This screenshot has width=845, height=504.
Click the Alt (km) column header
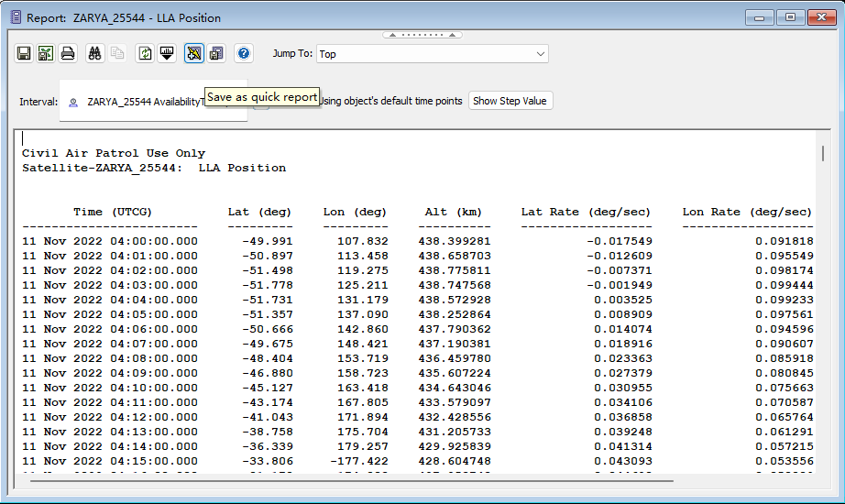tap(454, 212)
